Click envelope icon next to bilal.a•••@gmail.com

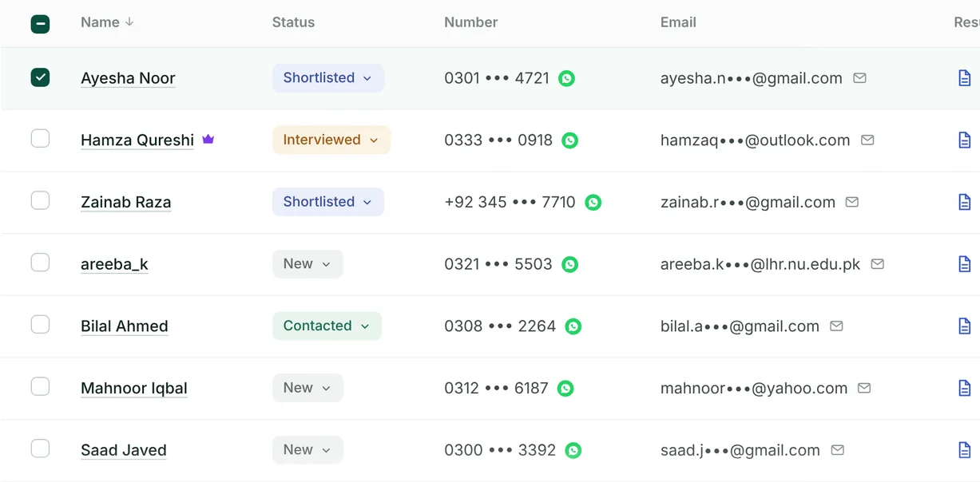pos(836,326)
